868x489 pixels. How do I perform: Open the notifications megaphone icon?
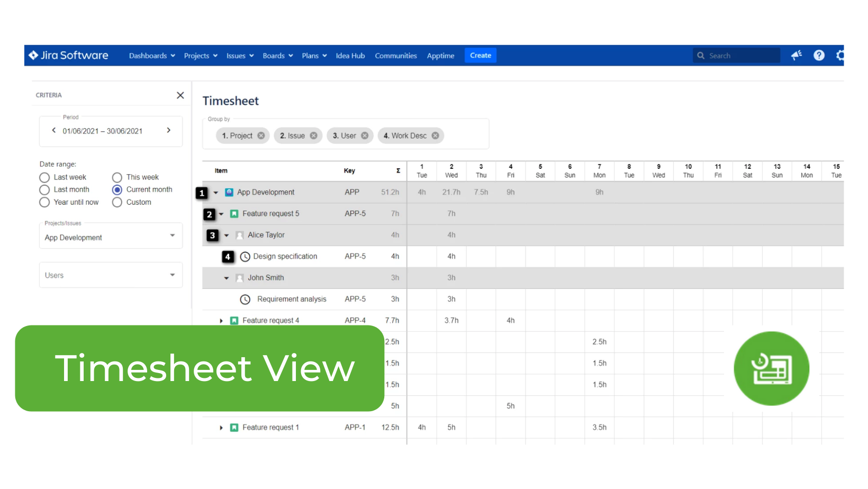[797, 56]
